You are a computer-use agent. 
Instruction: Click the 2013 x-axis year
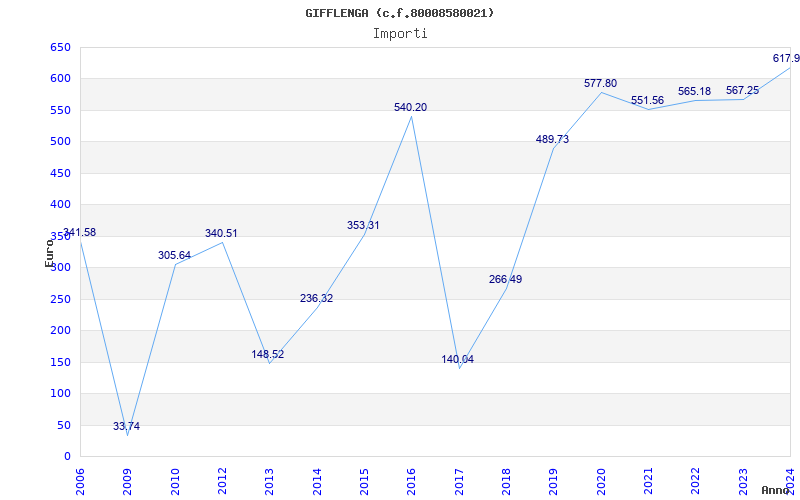[x=270, y=482]
